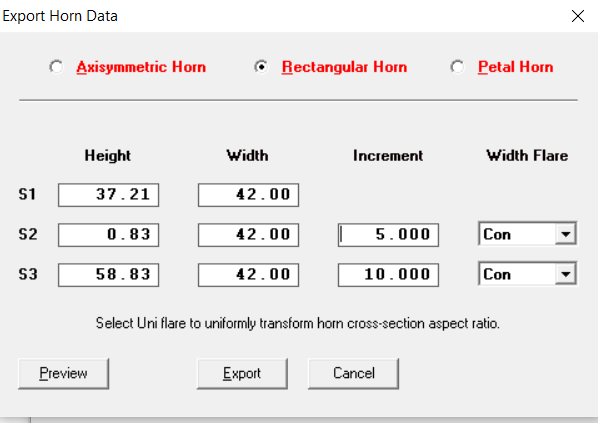Select the Axisymmetric Horn radio button

56,67
